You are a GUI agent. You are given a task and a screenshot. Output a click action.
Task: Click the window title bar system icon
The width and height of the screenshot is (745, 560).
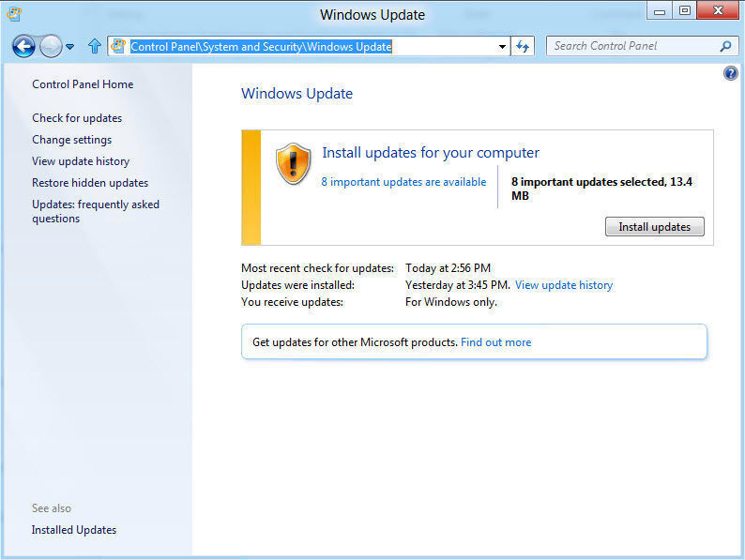(14, 14)
